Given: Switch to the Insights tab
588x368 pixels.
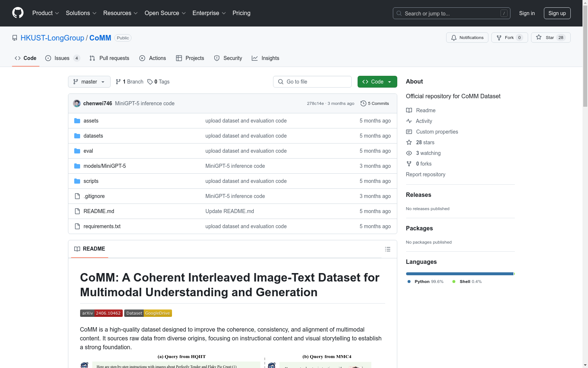Looking at the screenshot, I should (x=266, y=58).
